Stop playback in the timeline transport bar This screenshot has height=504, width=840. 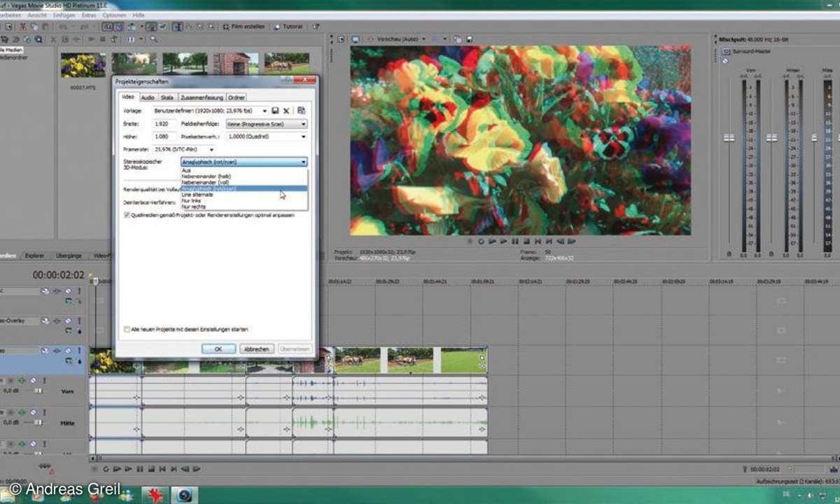point(151,469)
